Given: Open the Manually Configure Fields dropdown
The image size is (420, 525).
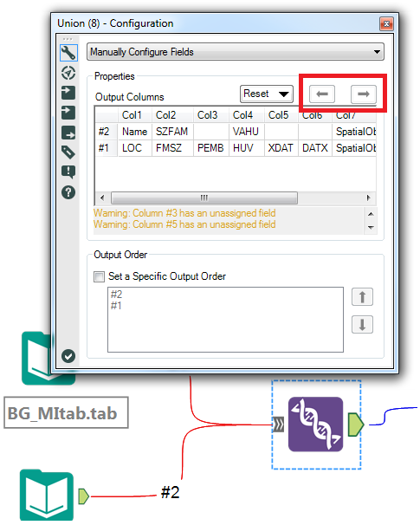Looking at the screenshot, I should pyautogui.click(x=236, y=52).
